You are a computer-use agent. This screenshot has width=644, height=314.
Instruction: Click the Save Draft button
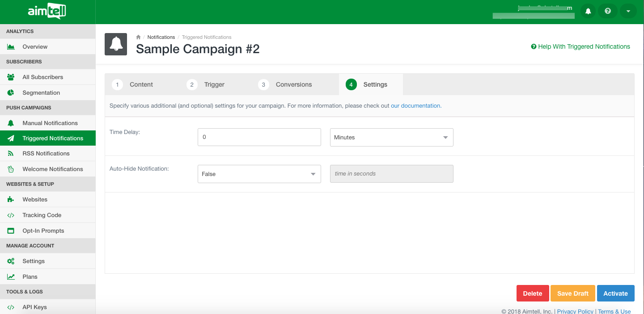point(572,293)
